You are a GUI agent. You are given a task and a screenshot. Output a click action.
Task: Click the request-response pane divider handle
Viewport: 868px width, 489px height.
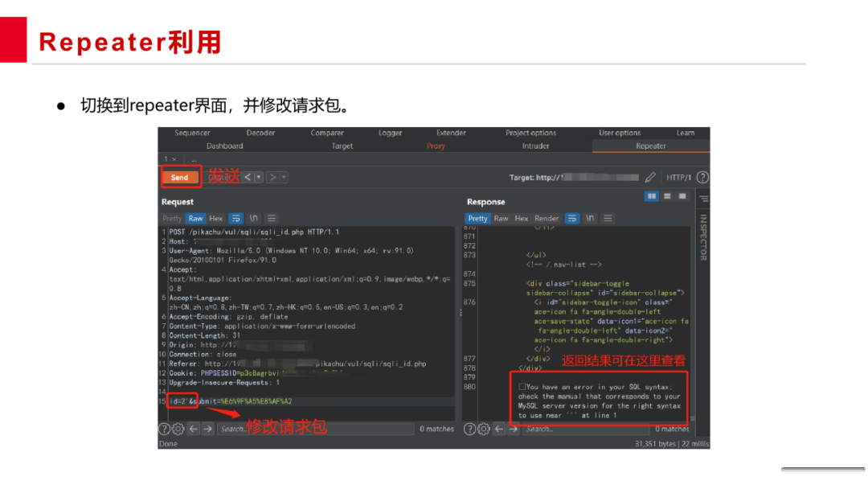click(461, 313)
